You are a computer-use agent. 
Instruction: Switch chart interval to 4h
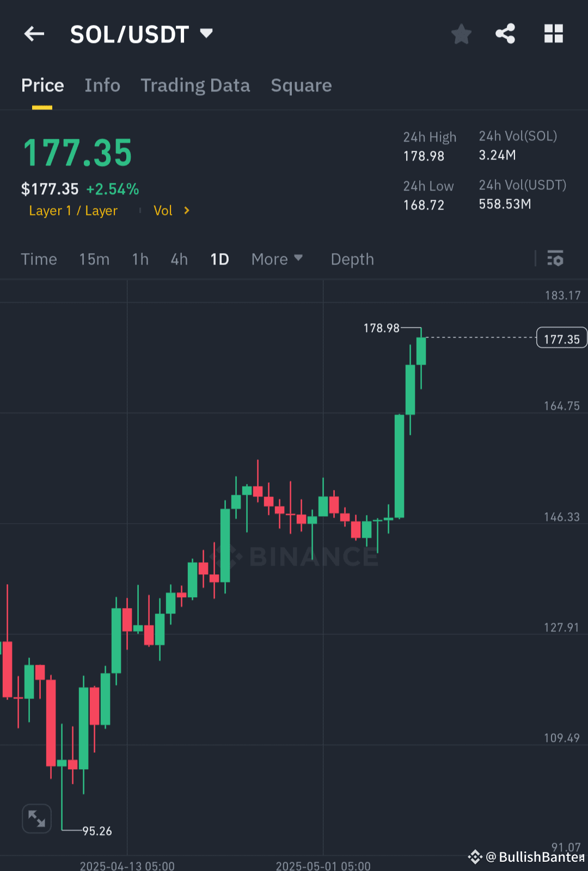point(179,259)
